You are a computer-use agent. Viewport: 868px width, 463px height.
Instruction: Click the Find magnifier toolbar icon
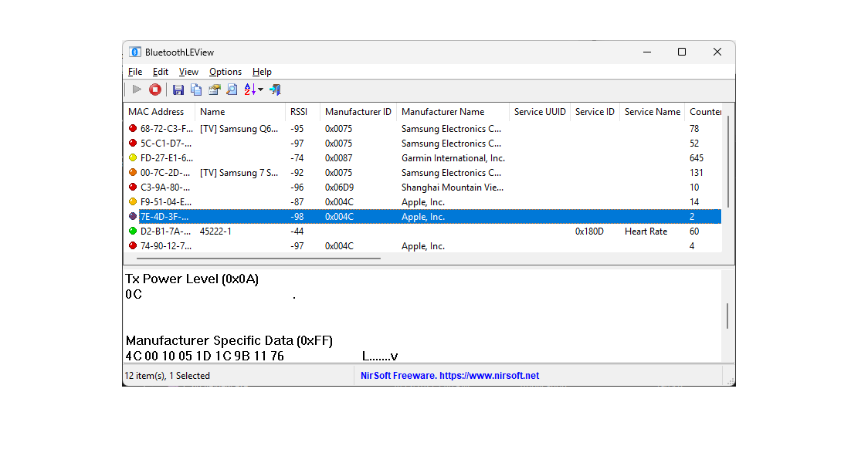232,90
